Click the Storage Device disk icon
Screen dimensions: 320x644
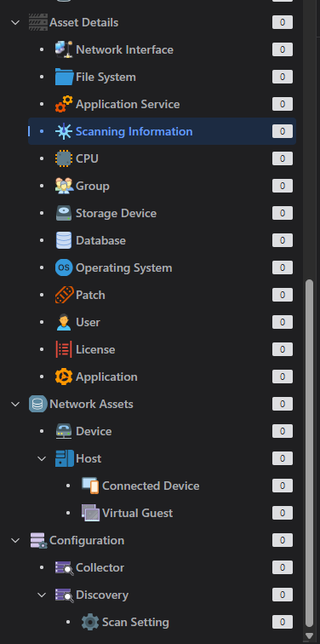pyautogui.click(x=64, y=213)
